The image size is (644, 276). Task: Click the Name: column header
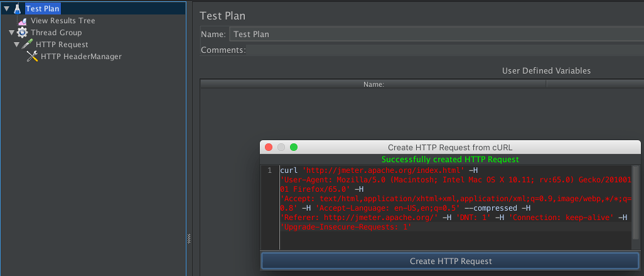click(x=373, y=84)
